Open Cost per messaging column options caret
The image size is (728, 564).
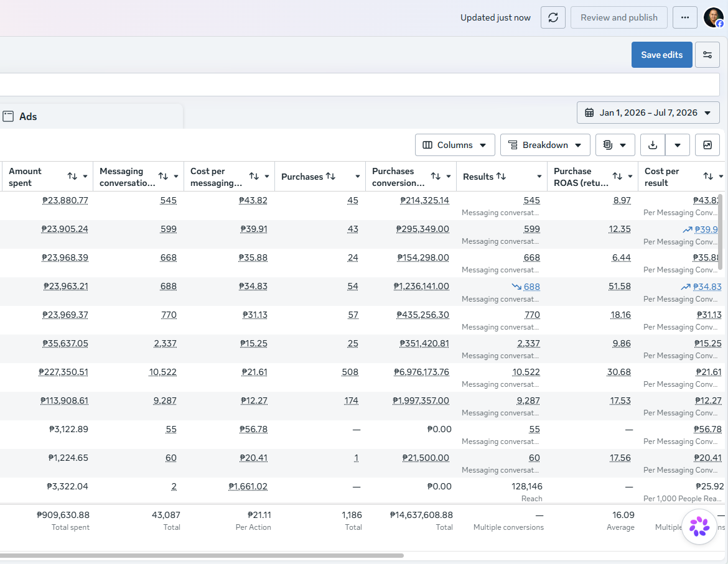pyautogui.click(x=267, y=176)
